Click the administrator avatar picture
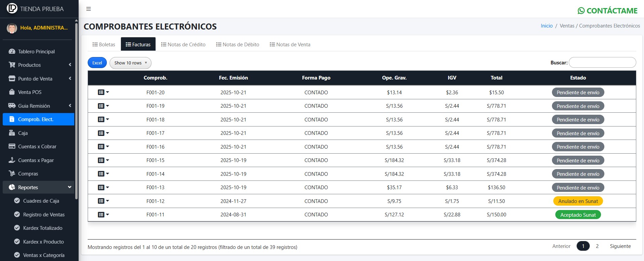644x261 pixels. [12, 28]
